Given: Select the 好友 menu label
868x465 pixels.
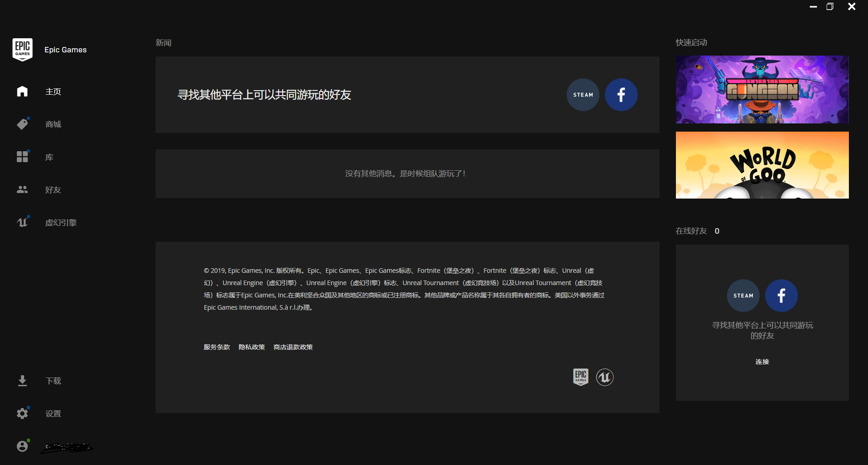Looking at the screenshot, I should click(53, 190).
